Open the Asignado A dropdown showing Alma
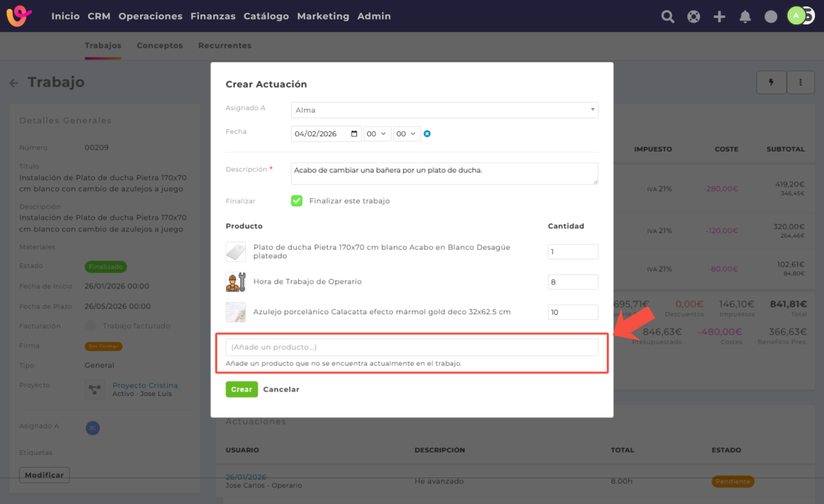Image resolution: width=824 pixels, height=504 pixels. (444, 110)
